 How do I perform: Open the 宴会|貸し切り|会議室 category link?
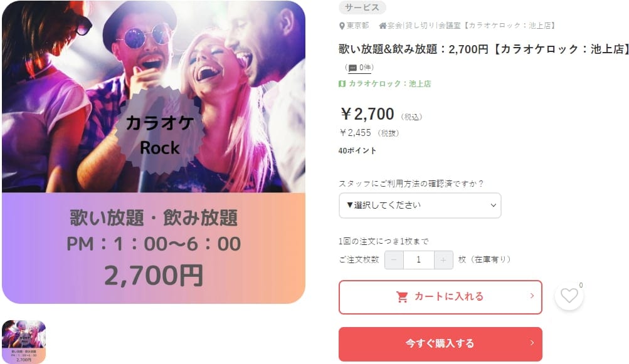(x=424, y=26)
